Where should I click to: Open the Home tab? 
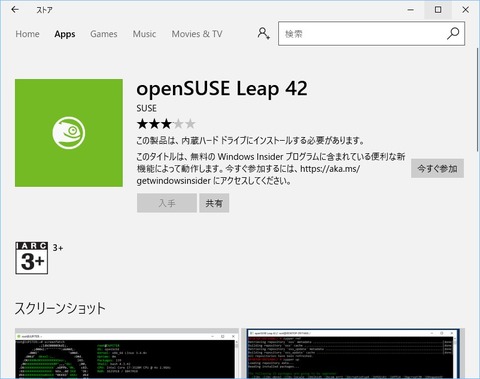(x=27, y=34)
